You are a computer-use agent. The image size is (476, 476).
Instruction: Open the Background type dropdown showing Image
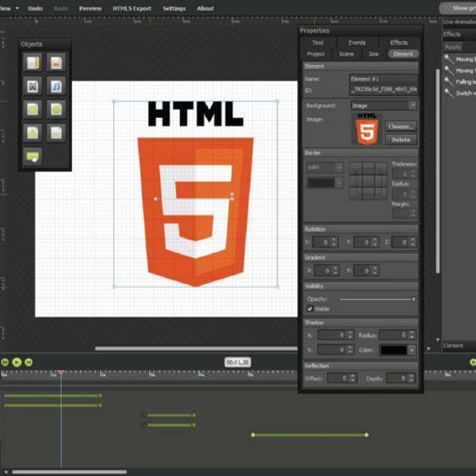pyautogui.click(x=384, y=105)
